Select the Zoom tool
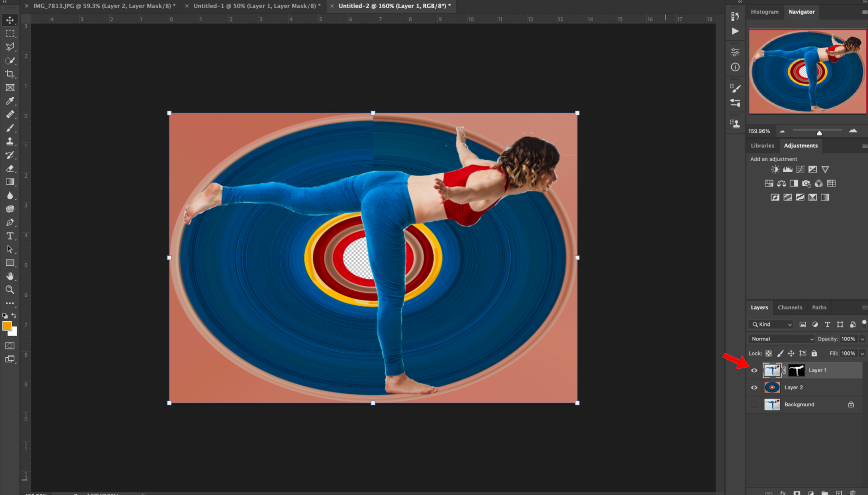868x495 pixels. pos(10,289)
